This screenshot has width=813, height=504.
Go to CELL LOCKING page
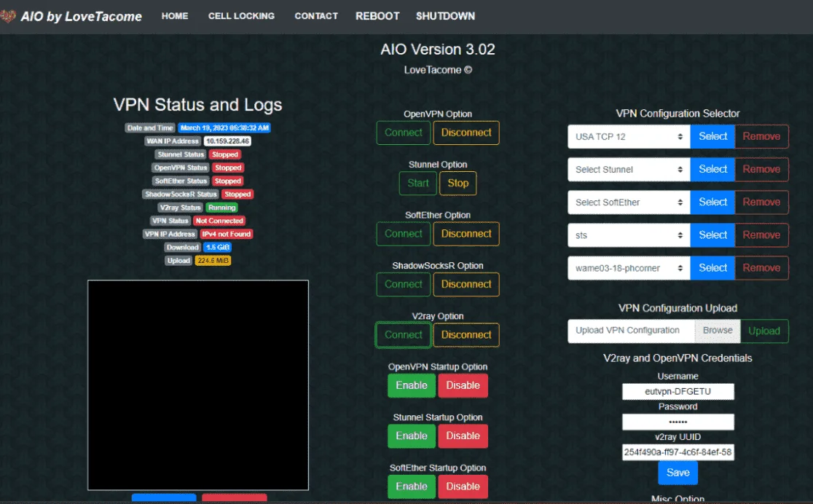241,16
